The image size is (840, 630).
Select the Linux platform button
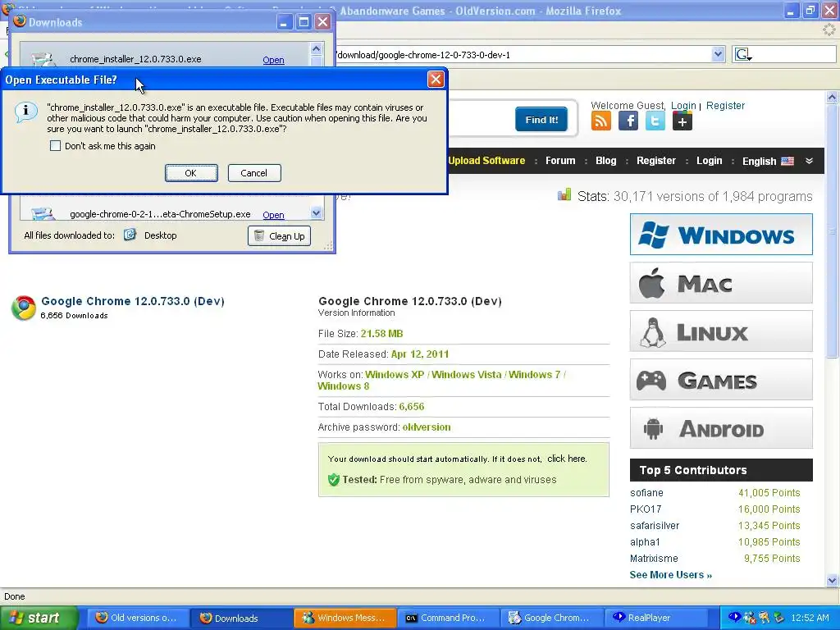pyautogui.click(x=721, y=331)
